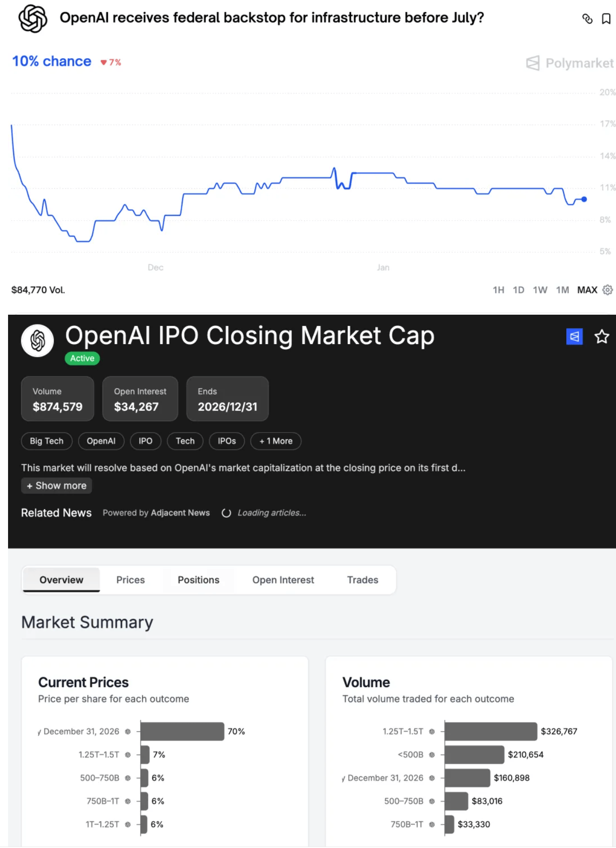Click the blue Polymarket source icon
Viewport: 616px width, 848px height.
click(x=574, y=336)
